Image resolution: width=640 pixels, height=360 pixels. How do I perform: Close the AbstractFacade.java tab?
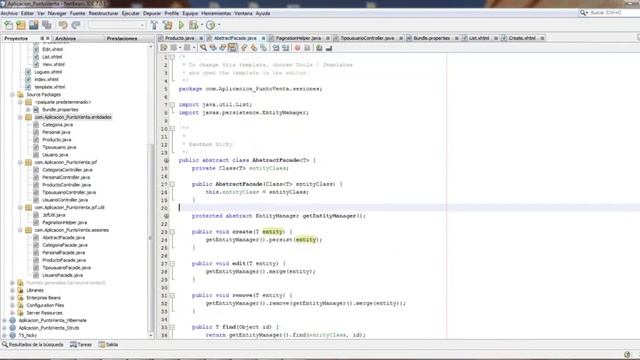pyautogui.click(x=263, y=38)
